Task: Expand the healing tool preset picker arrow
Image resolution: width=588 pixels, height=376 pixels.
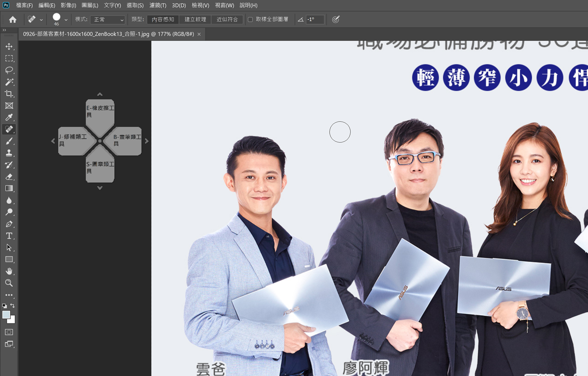Action: (41, 20)
